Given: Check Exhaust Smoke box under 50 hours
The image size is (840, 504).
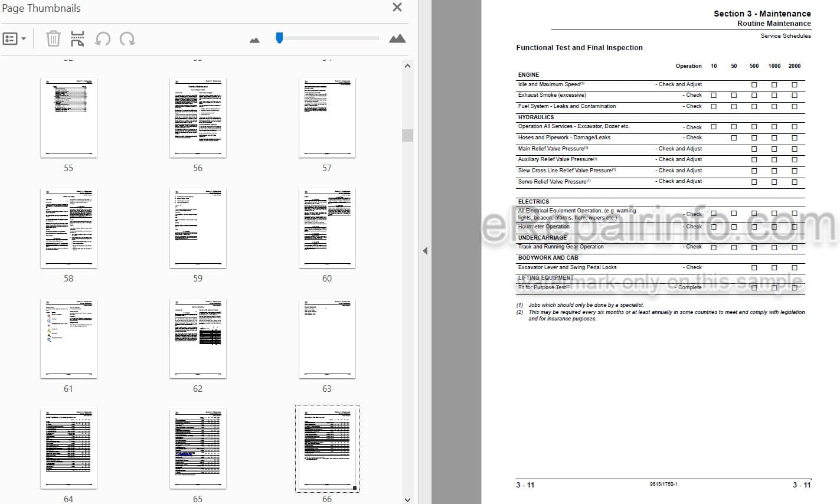Looking at the screenshot, I should click(x=734, y=95).
